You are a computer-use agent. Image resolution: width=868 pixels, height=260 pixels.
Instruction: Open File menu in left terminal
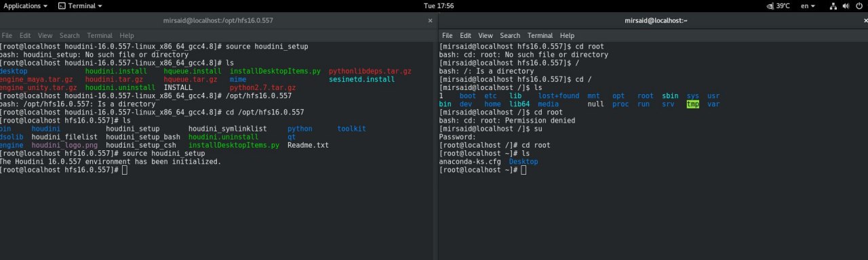click(x=6, y=35)
